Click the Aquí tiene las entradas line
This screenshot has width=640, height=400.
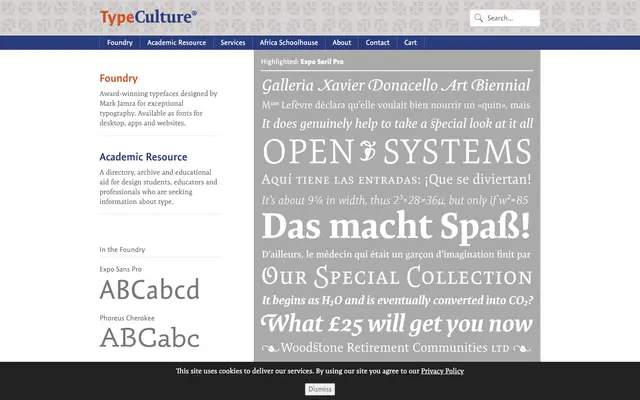[396, 180]
